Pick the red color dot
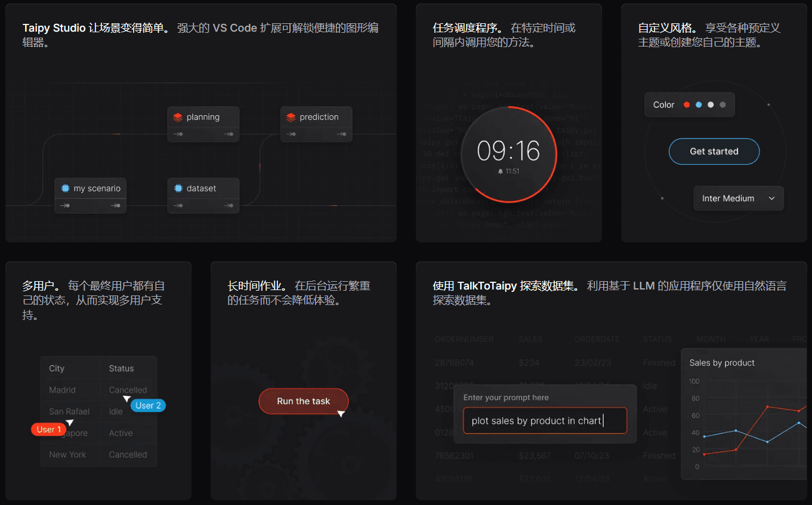Screen dimensions: 812x505 click(687, 104)
